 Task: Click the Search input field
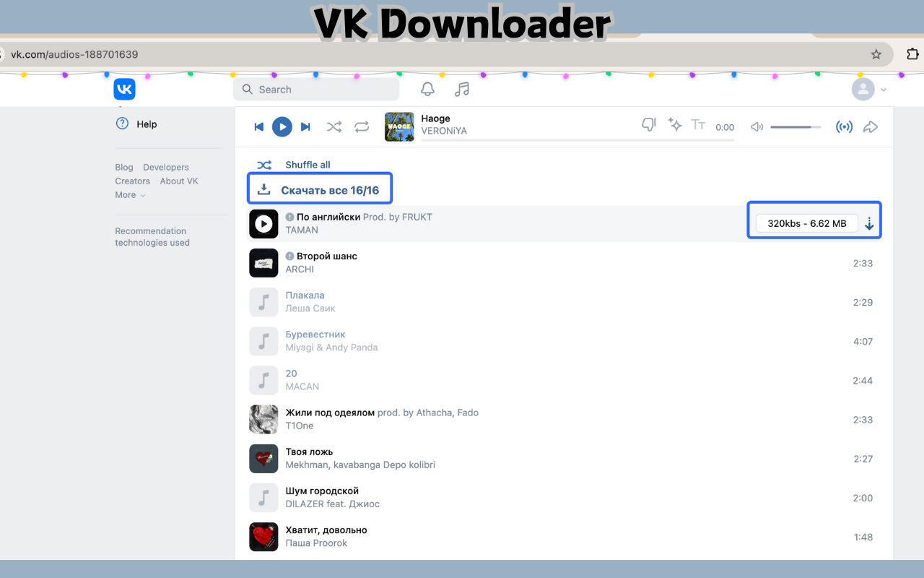click(315, 89)
